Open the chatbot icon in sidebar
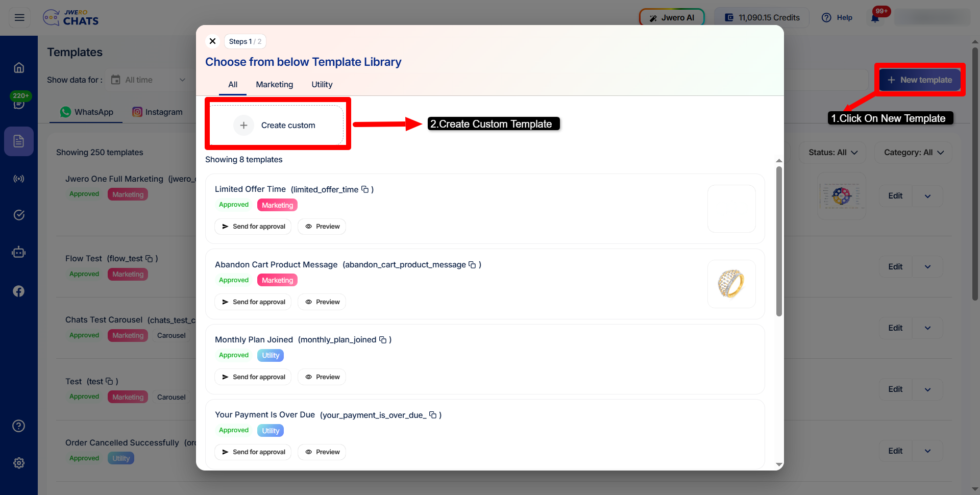 click(19, 252)
